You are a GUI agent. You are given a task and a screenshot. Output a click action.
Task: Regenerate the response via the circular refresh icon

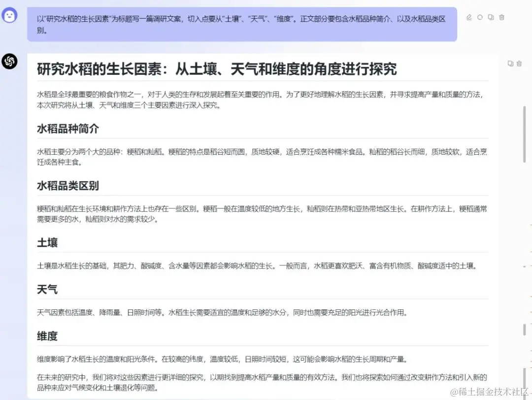pos(480,17)
